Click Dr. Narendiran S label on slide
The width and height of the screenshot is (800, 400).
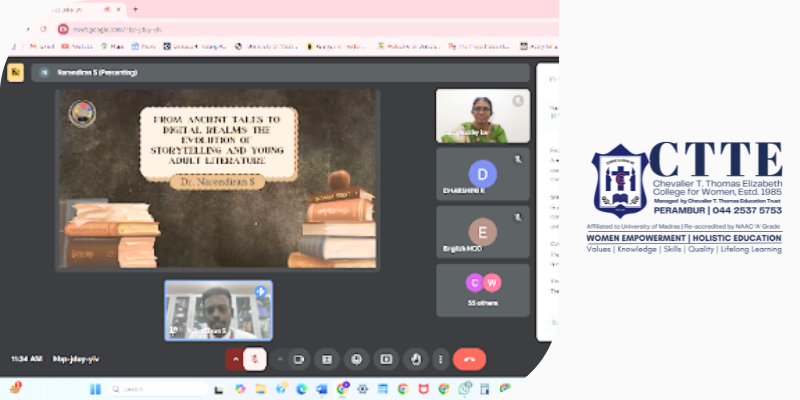click(x=217, y=181)
